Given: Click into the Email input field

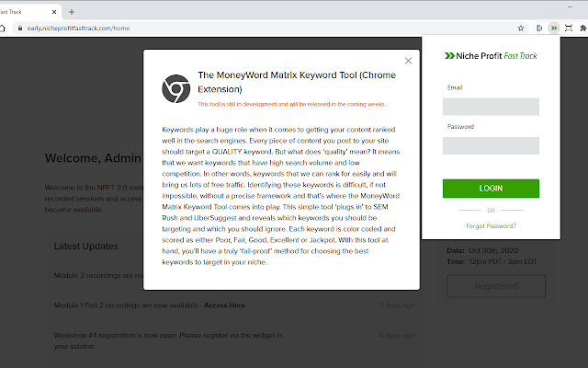Looking at the screenshot, I should click(491, 107).
